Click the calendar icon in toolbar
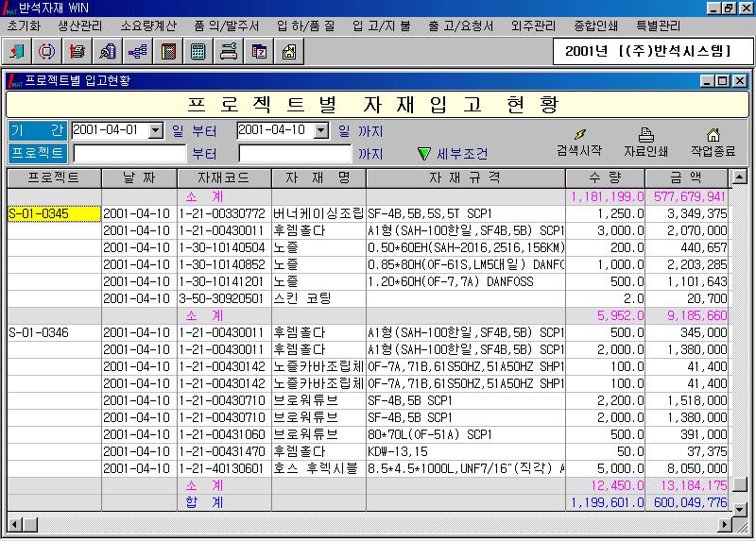Screen dimensions: 756x541 pos(259,51)
